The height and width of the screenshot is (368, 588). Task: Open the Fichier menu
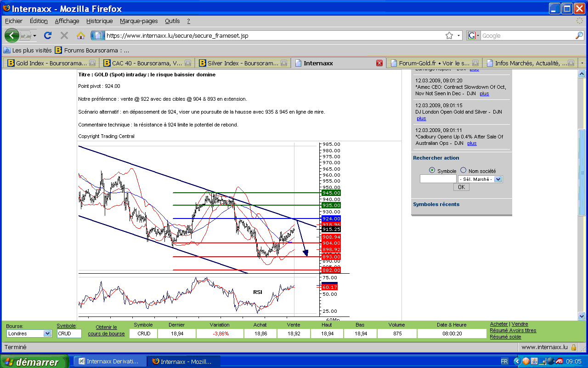coord(14,21)
